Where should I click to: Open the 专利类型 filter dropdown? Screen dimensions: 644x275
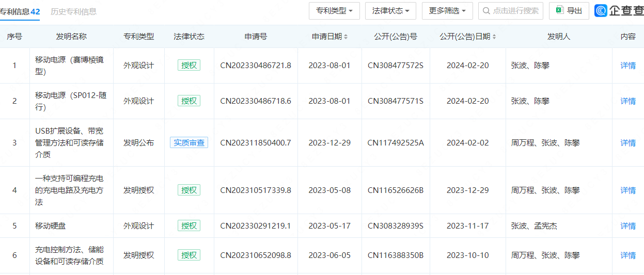334,10
